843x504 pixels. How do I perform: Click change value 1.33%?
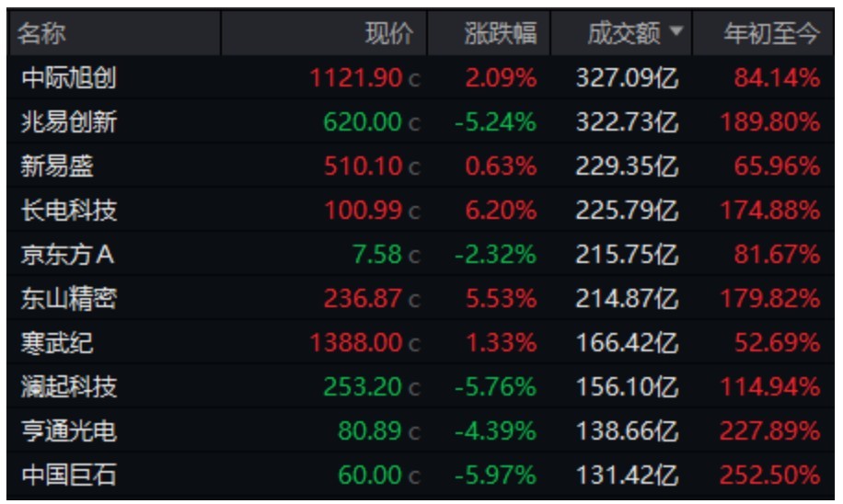(501, 343)
